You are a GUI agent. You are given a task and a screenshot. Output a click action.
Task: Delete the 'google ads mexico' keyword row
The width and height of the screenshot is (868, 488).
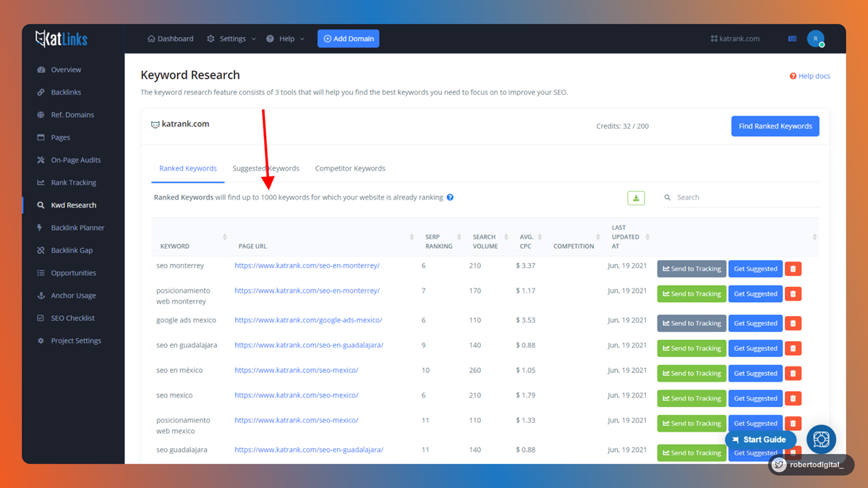point(793,323)
